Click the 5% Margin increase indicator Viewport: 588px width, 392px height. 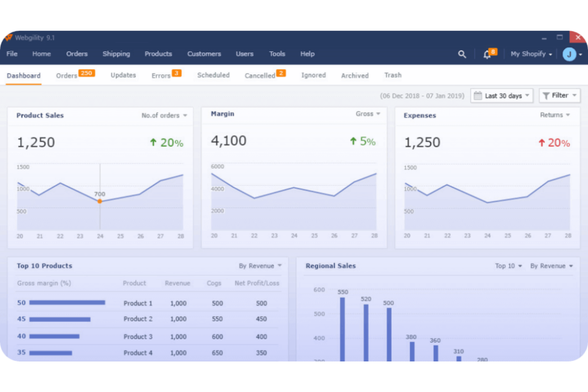tap(363, 141)
